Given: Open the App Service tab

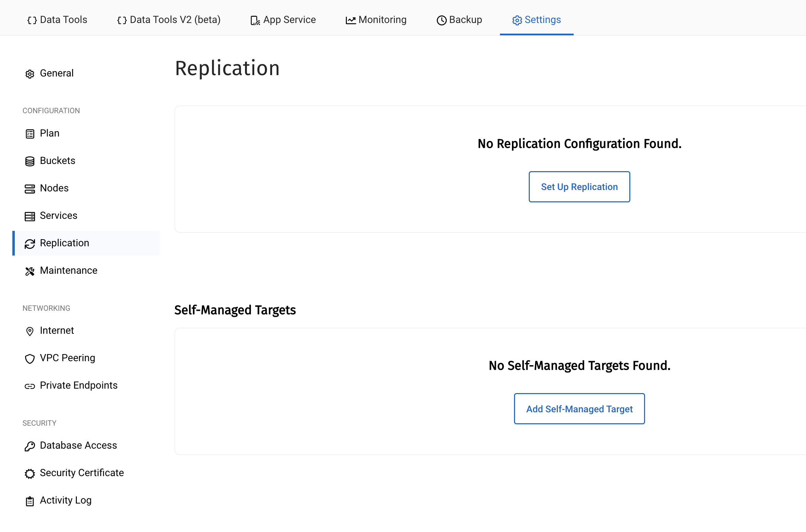Looking at the screenshot, I should click(283, 20).
